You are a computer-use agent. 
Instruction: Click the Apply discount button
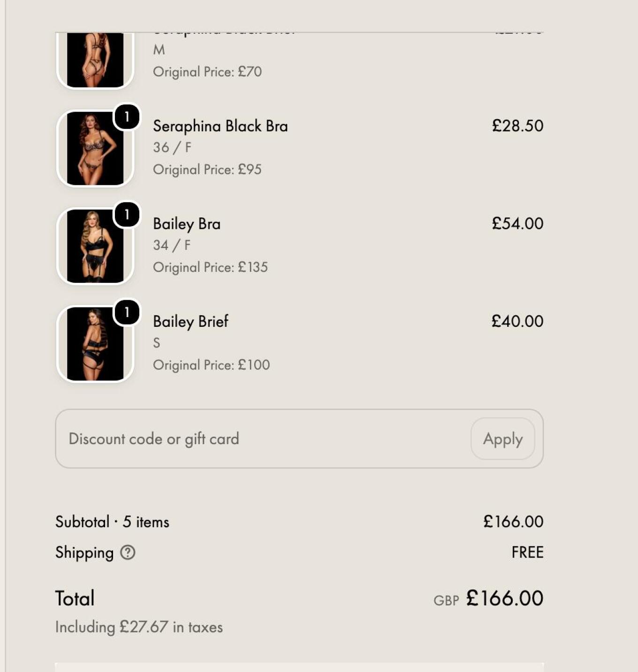[x=503, y=439]
